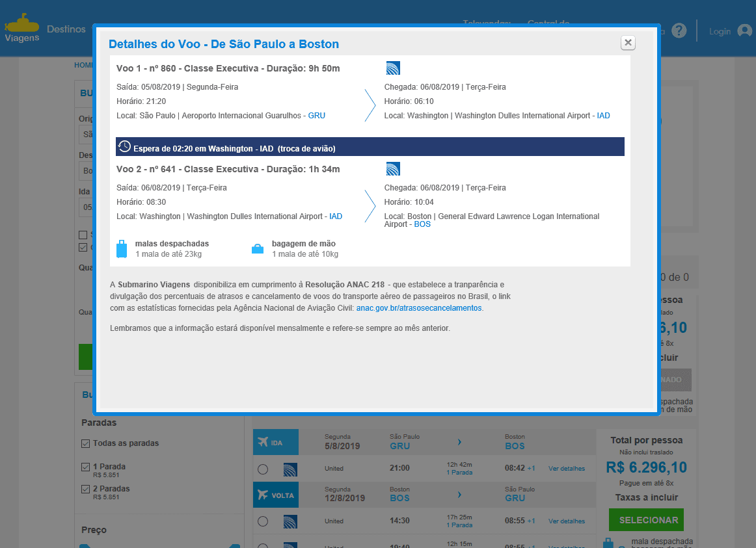Click the Submarino Viagens logo

[x=21, y=28]
